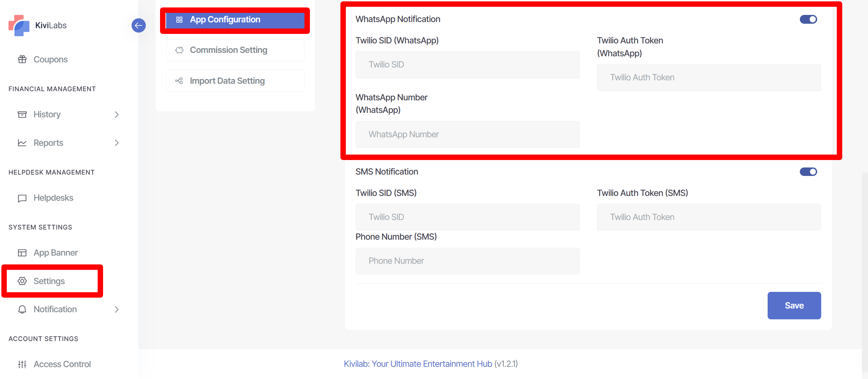868x379 pixels.
Task: Follow the Kivilab Ultimate Entertainment Hub link
Action: tap(418, 364)
